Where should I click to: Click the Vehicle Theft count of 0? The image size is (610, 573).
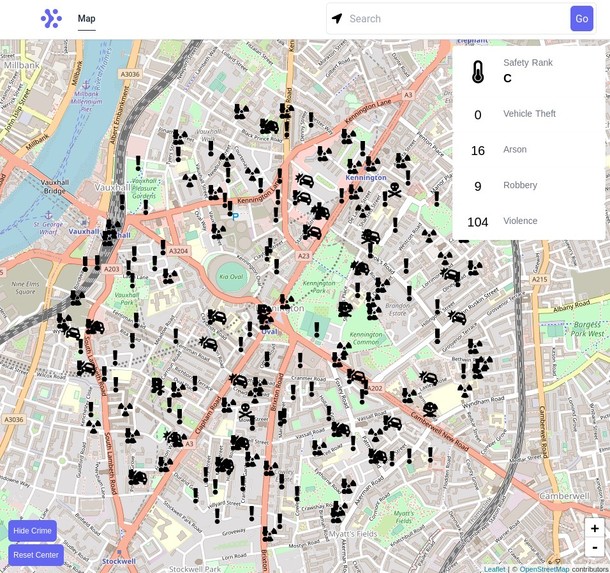478,115
